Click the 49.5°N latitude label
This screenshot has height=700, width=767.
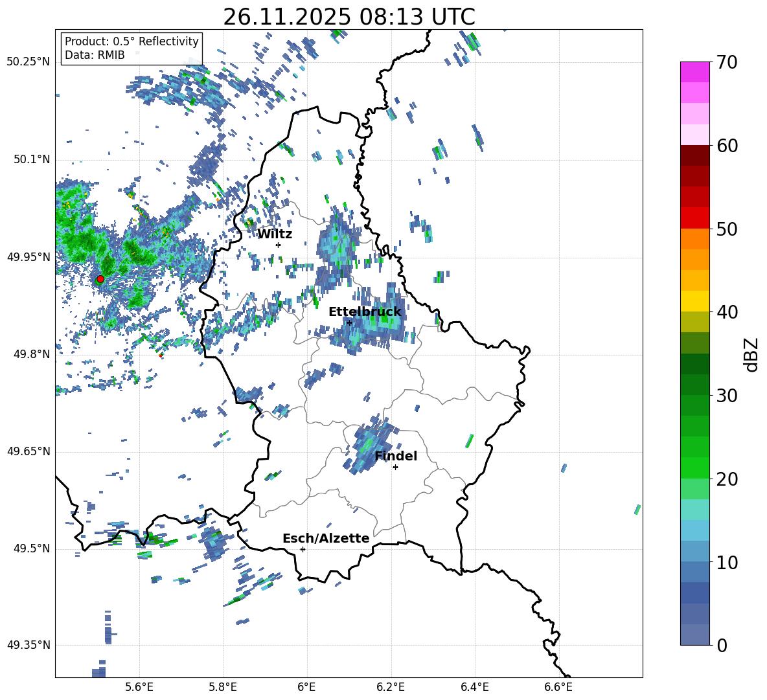point(32,548)
